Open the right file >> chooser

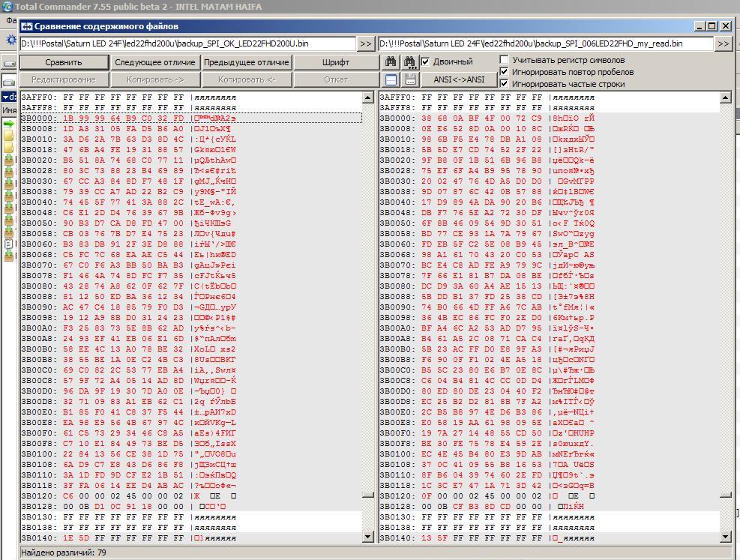click(723, 44)
